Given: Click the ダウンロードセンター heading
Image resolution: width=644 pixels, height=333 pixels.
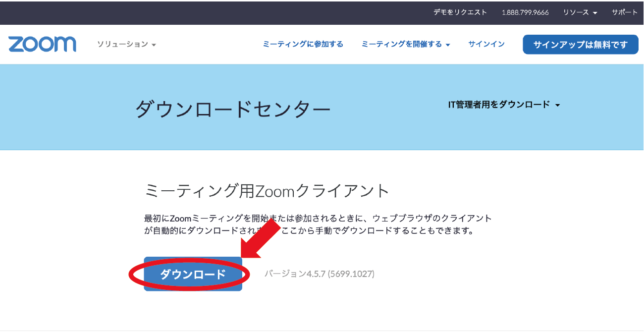Looking at the screenshot, I should pyautogui.click(x=232, y=107).
